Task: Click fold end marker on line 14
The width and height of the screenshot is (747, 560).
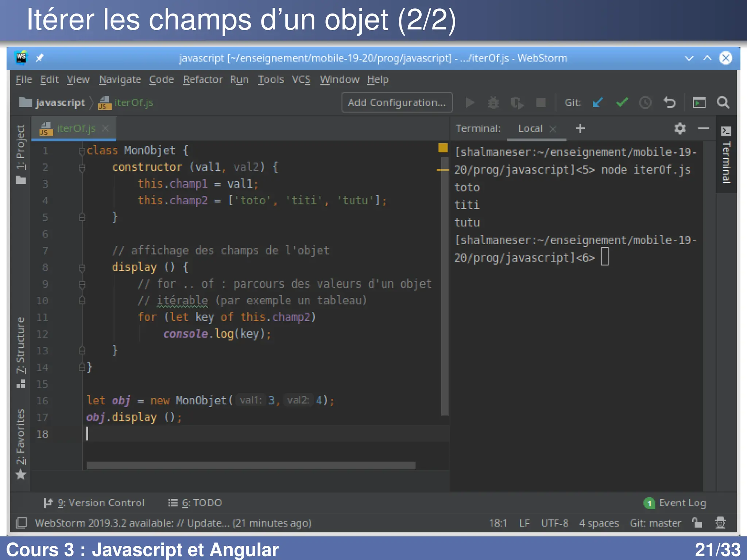Action: 82,367
